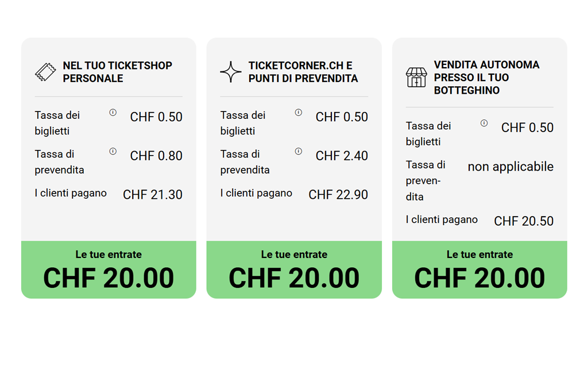The height and width of the screenshot is (378, 588).
Task: Click the CHF 22.90 customer price
Action: click(338, 195)
